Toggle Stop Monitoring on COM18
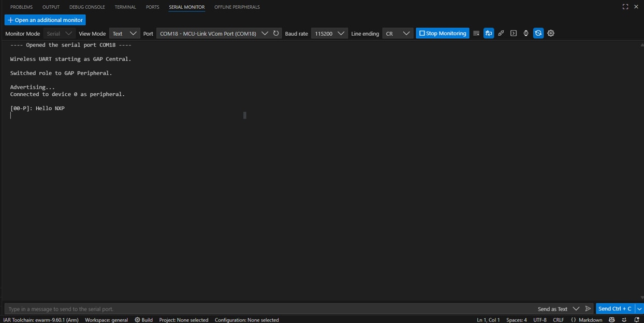The height and width of the screenshot is (323, 644). click(x=442, y=33)
